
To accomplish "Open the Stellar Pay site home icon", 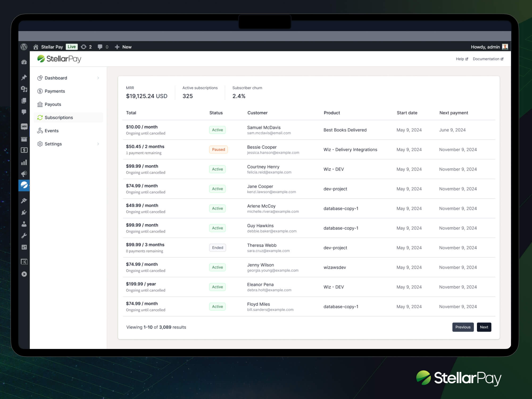I will (x=36, y=47).
